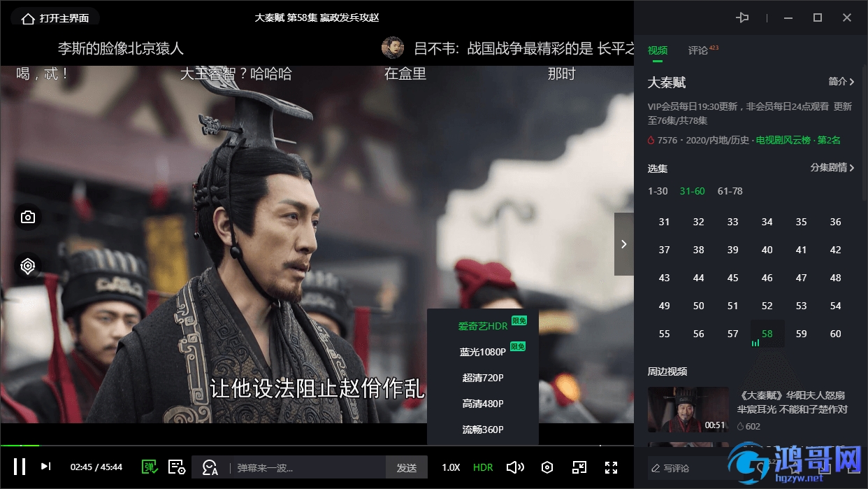Select 爱奇艺HDR quality option
868x489 pixels.
483,326
